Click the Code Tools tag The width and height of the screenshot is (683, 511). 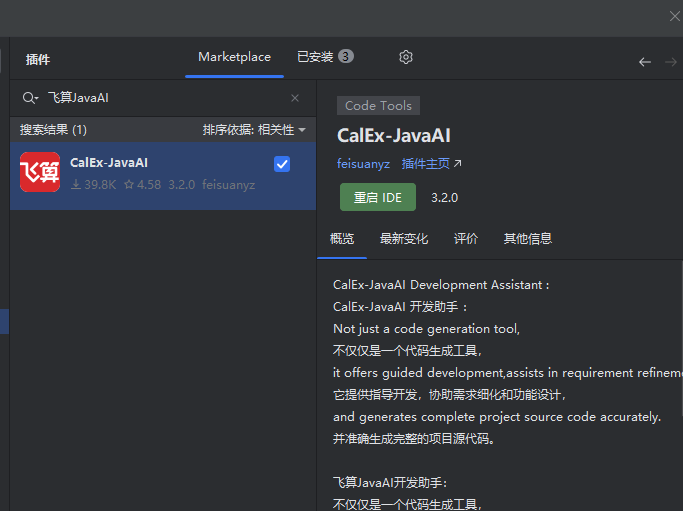[x=378, y=105]
